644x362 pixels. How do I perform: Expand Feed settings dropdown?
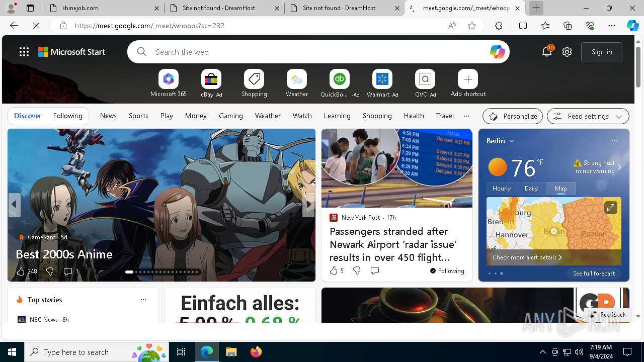pos(588,116)
